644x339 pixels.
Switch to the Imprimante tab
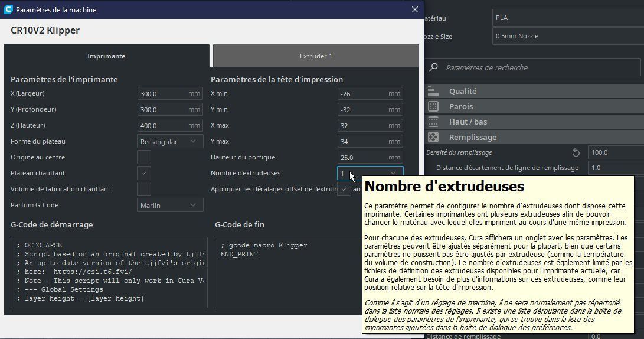[x=106, y=56]
